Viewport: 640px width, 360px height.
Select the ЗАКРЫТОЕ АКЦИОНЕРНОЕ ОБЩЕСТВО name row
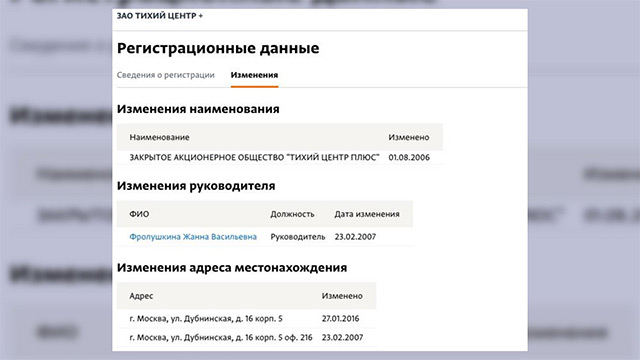point(280,158)
